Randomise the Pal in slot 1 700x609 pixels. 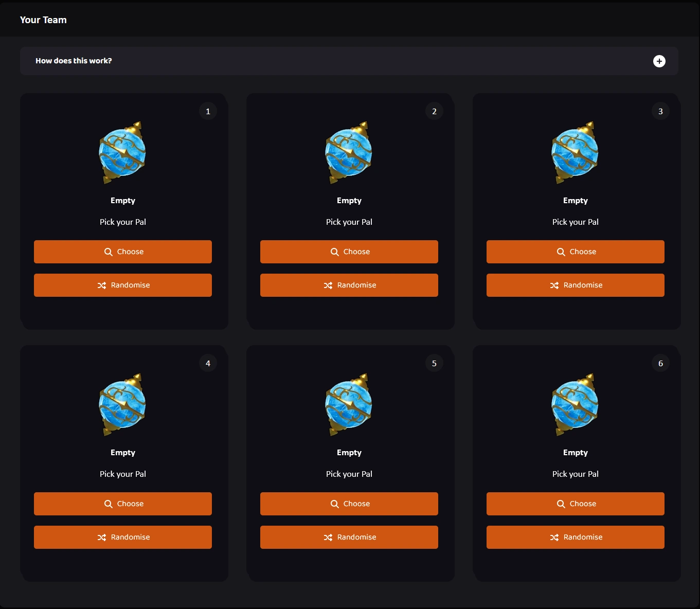(123, 285)
